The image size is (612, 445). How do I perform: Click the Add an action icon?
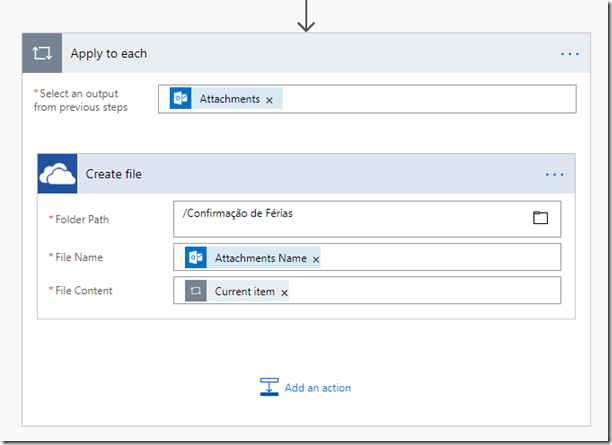click(268, 387)
